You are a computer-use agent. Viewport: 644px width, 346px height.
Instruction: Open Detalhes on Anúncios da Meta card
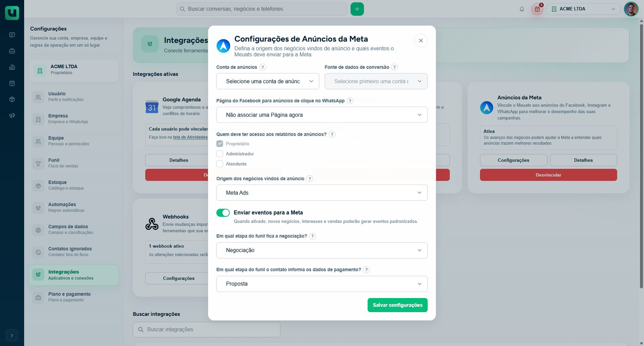[x=583, y=160]
